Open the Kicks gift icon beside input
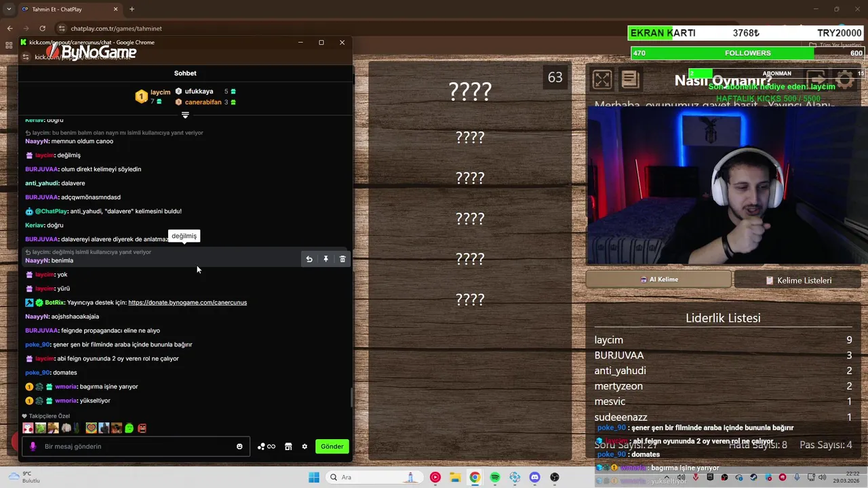Screen dimensions: 868x488 [x=266, y=447]
